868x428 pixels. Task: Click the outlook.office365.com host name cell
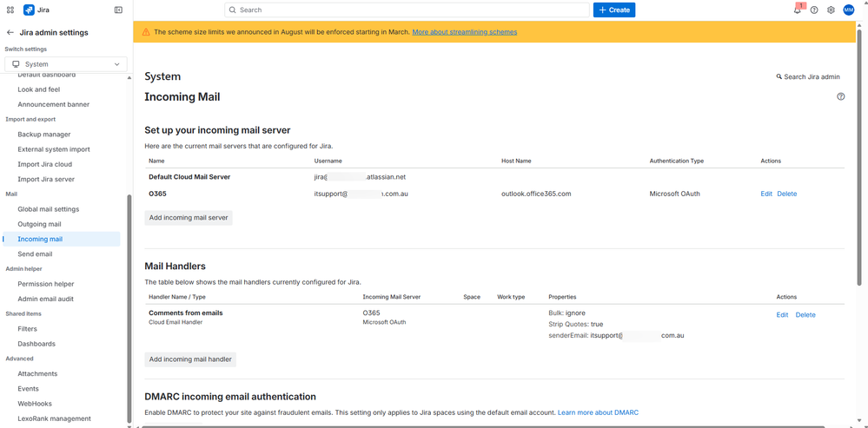536,194
